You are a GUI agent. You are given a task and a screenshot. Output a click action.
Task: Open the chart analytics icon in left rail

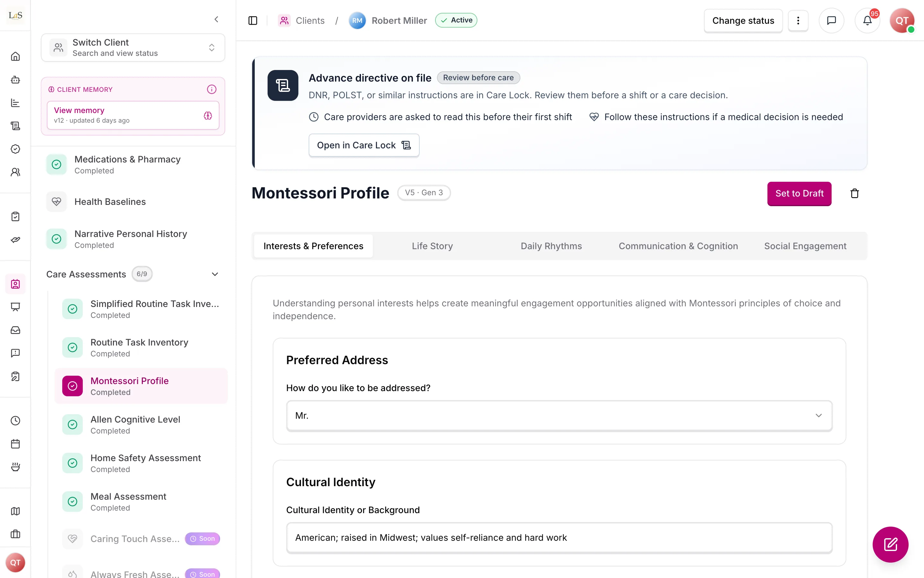(x=15, y=103)
